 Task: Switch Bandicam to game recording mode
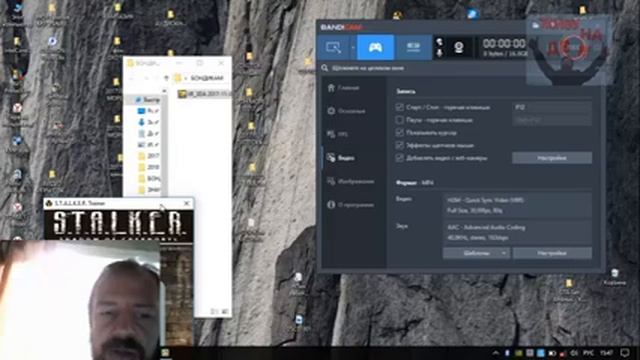pos(376,47)
